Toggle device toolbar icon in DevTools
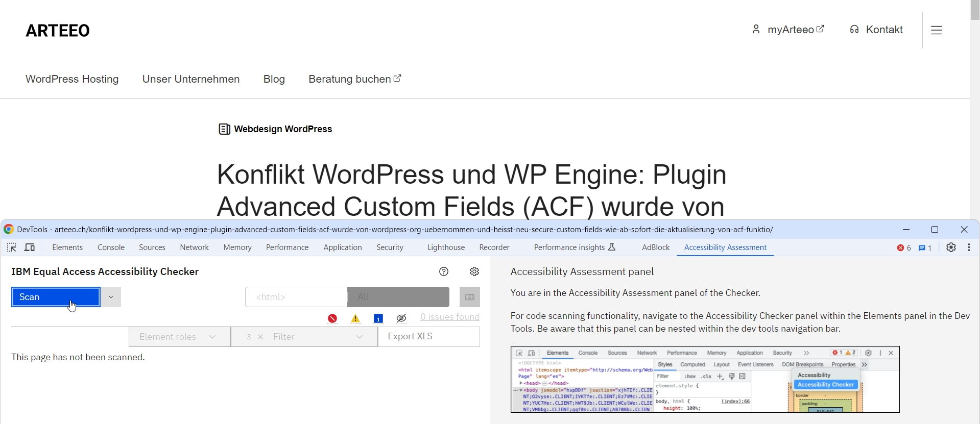Screen dimensions: 980x424 30,247
